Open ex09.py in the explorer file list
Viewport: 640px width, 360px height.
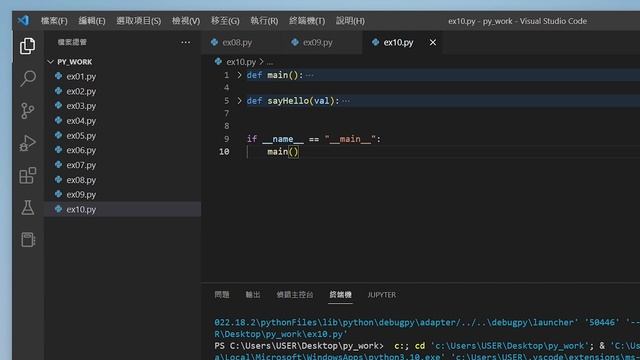coord(122,194)
